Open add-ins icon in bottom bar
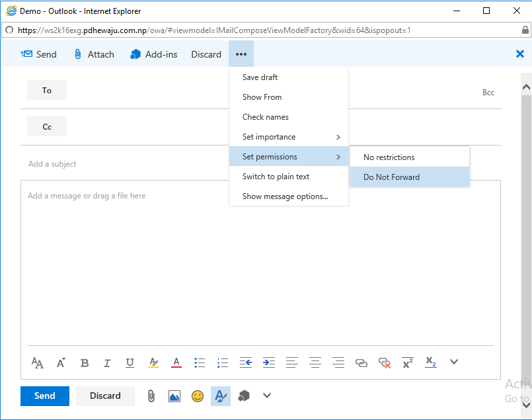The height and width of the screenshot is (420, 532). click(x=244, y=396)
